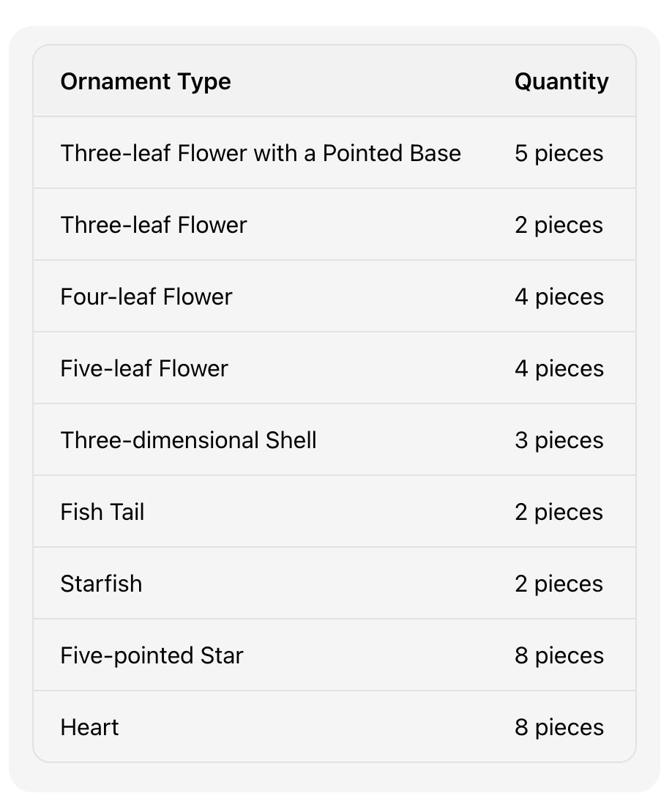Select the Starfish row label
Viewport: 672px width, 804px height.
(x=101, y=584)
